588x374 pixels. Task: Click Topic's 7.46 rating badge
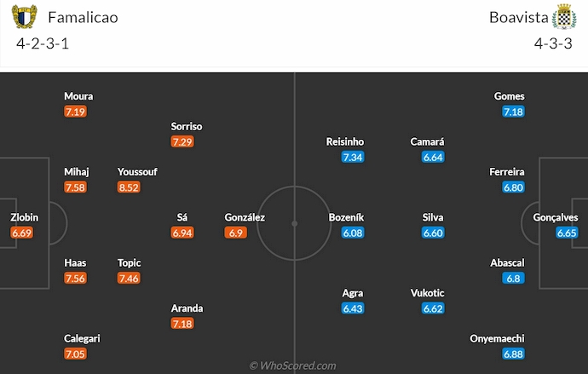point(129,278)
